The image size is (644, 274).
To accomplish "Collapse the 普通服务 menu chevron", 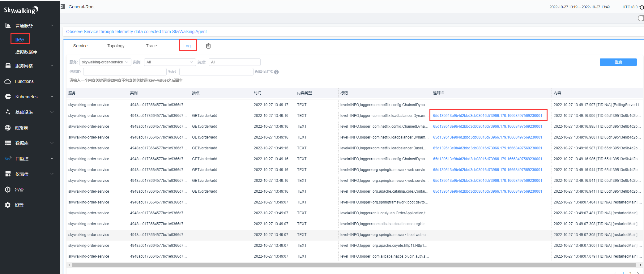I will point(52,25).
